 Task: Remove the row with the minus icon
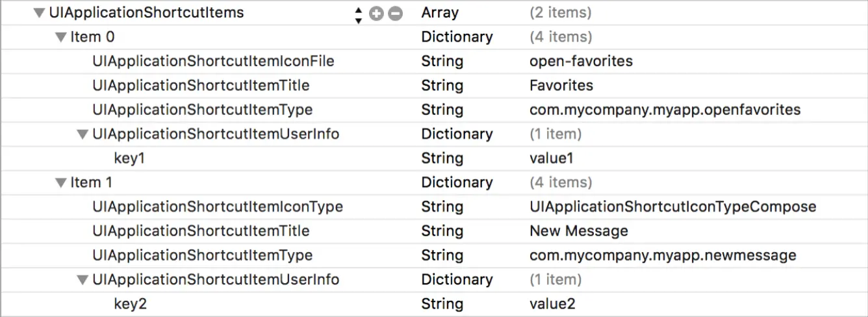[x=395, y=14]
